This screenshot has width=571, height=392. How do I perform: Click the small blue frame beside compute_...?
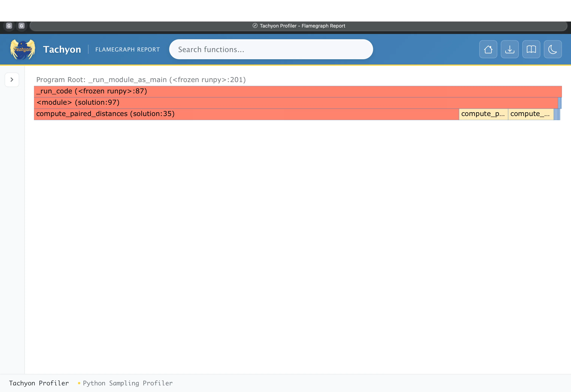(556, 114)
